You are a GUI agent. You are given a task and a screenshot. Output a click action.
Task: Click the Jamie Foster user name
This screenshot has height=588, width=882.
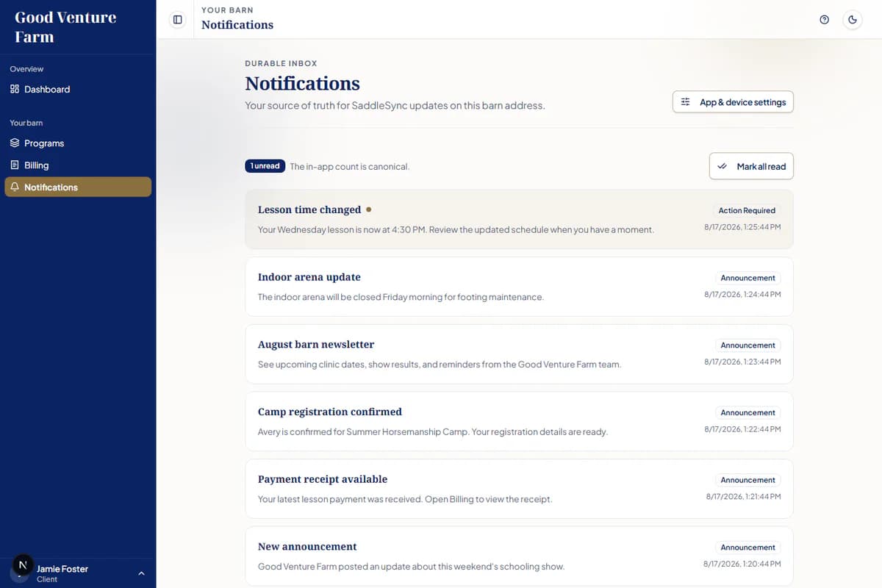pyautogui.click(x=62, y=569)
